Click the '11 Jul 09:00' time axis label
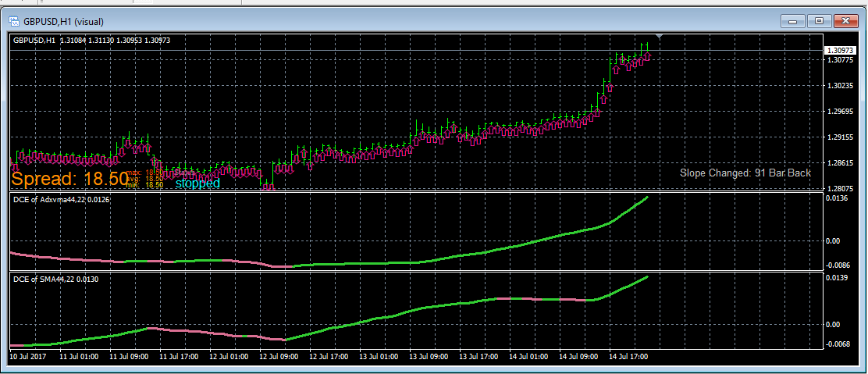Viewport: 868px width, 374px height. tap(129, 357)
